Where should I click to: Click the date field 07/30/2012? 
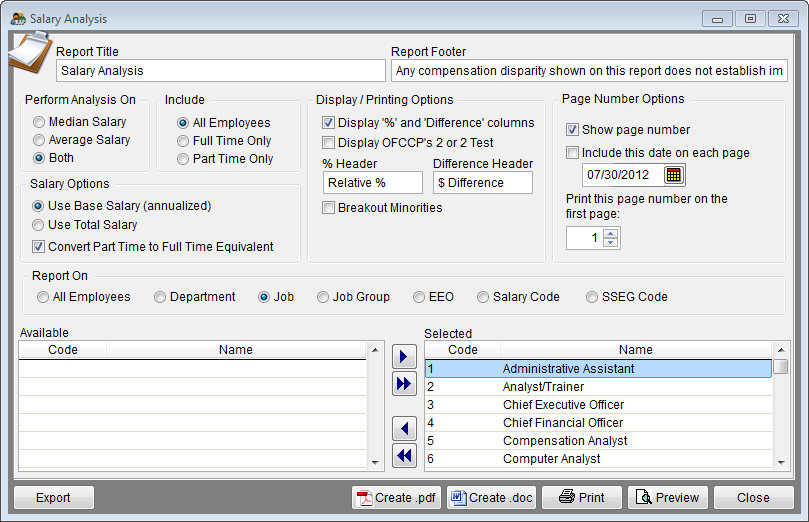click(x=623, y=175)
